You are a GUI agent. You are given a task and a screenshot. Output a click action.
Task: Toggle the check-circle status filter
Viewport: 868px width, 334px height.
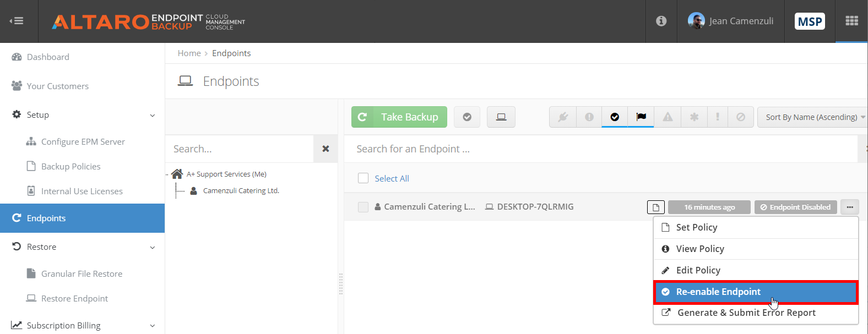[615, 117]
